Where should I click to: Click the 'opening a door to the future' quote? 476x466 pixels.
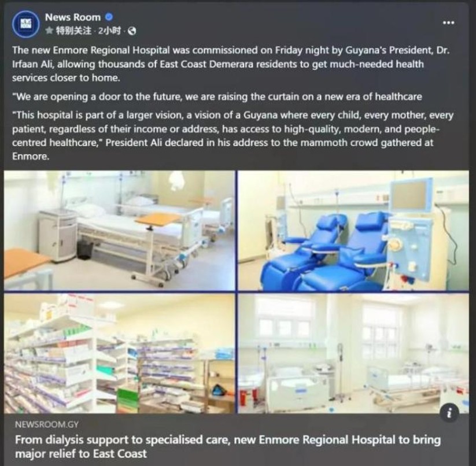(217, 97)
